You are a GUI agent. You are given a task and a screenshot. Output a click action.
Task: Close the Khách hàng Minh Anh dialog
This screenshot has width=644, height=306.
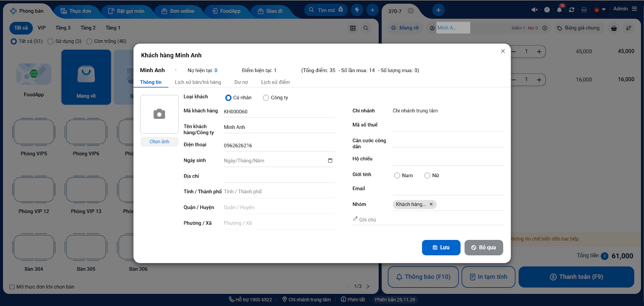(503, 51)
